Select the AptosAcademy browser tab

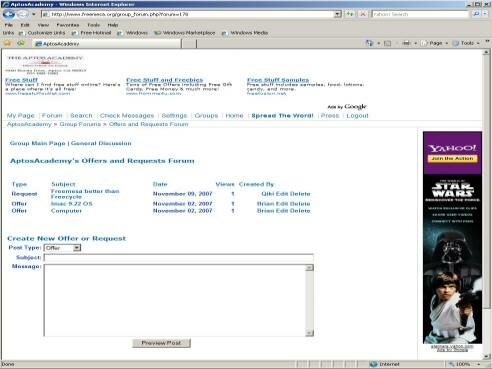pyautogui.click(x=107, y=44)
